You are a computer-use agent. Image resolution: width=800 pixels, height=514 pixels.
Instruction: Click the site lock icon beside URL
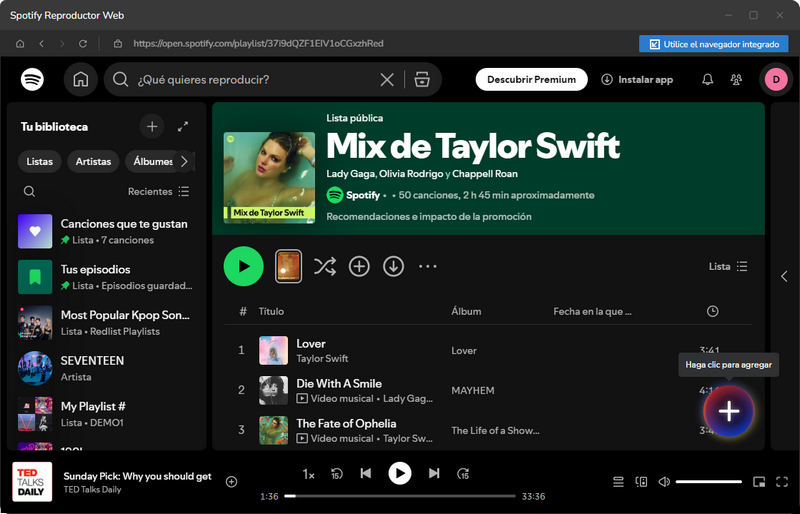118,44
